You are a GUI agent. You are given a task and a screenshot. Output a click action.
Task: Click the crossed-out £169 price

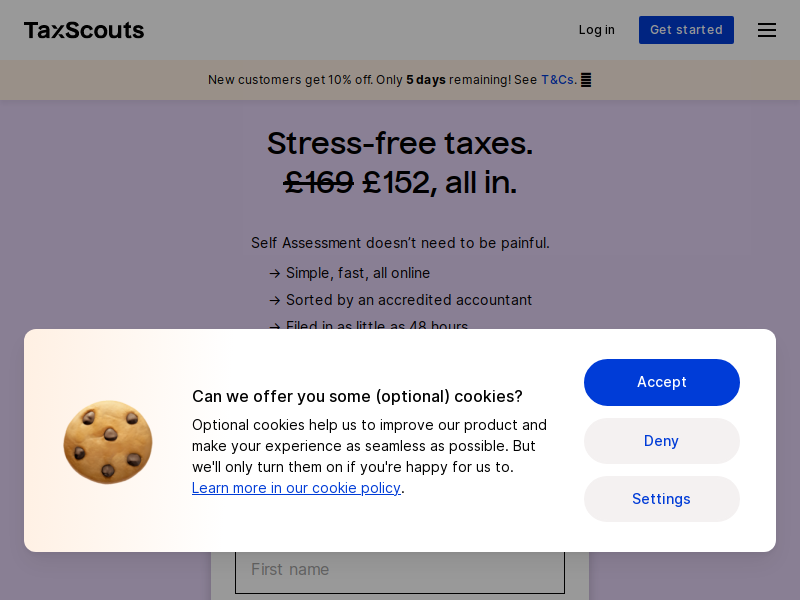(x=319, y=183)
